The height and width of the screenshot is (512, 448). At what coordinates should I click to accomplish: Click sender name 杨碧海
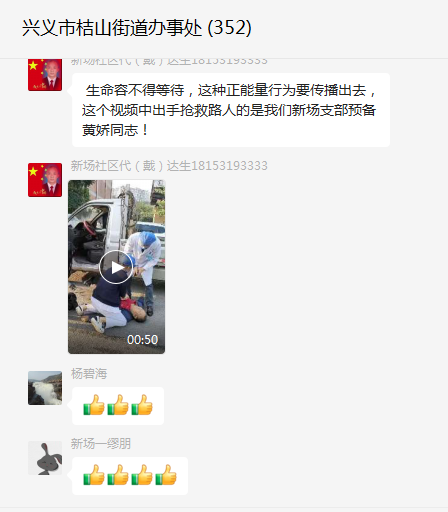coord(89,374)
